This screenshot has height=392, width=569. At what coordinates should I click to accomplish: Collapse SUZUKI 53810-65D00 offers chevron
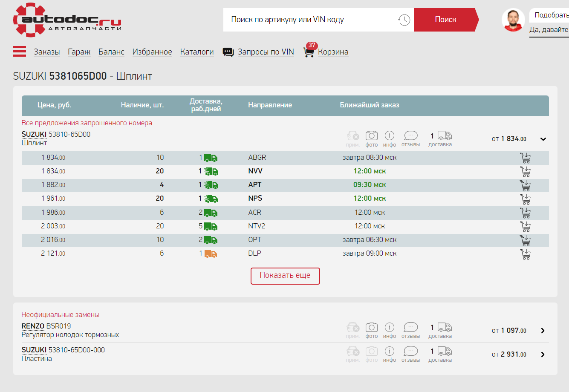click(543, 139)
